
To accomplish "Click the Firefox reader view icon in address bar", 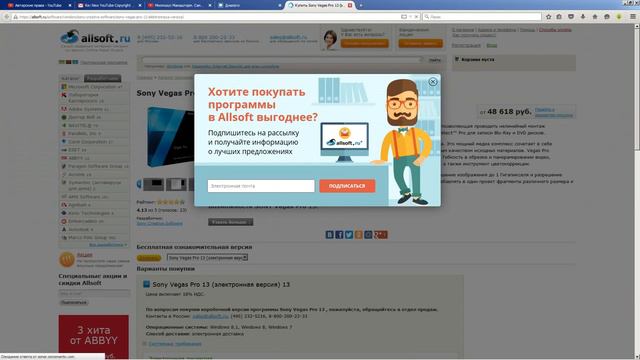I will pos(404,17).
